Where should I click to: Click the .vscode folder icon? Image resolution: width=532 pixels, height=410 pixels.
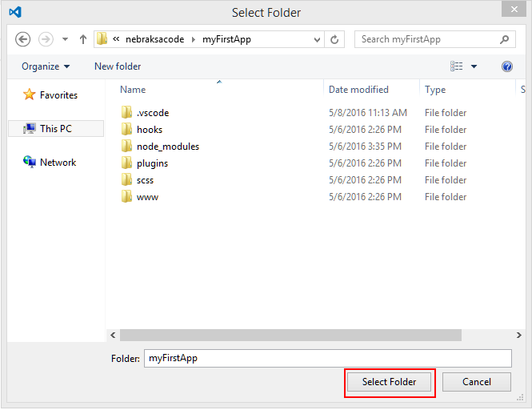[x=126, y=112]
